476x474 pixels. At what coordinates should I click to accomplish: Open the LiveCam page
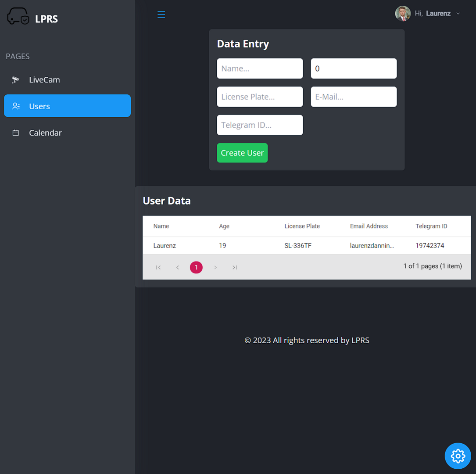coord(44,80)
